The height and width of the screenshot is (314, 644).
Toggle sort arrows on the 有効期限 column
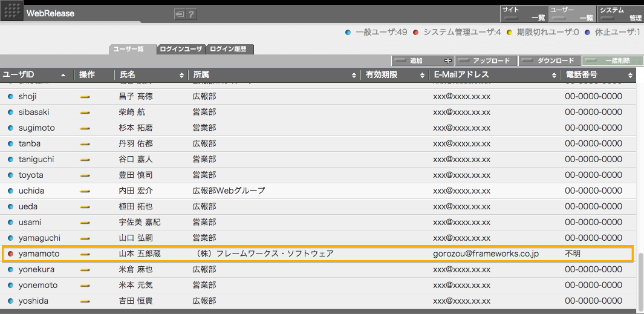coord(422,75)
